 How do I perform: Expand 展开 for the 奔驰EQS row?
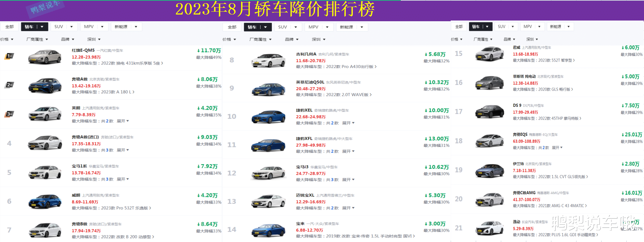[557, 148]
